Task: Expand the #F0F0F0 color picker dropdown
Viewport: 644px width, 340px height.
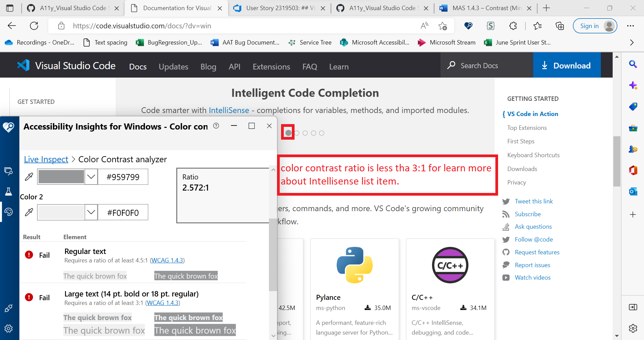Action: coord(91,212)
